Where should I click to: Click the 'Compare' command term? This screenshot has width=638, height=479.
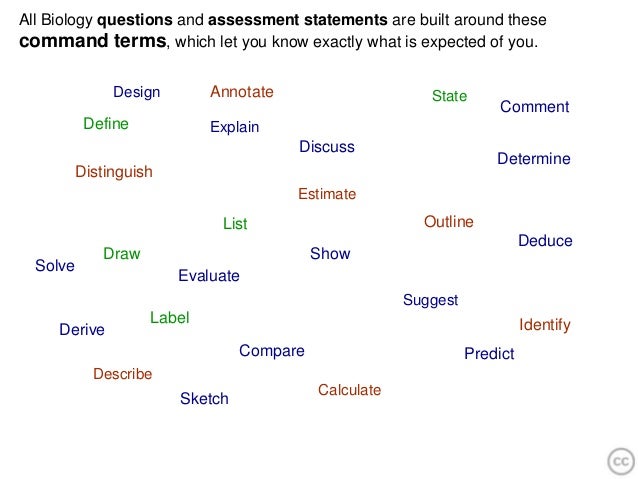(272, 351)
